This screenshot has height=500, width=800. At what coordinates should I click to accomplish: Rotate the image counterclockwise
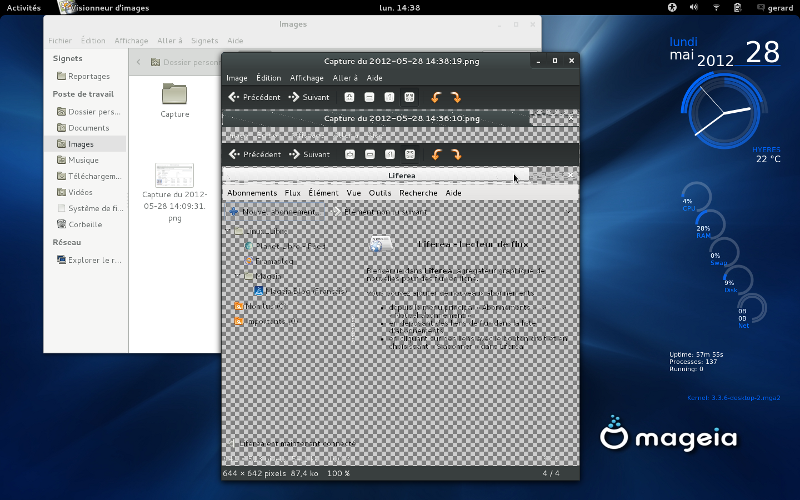click(436, 97)
